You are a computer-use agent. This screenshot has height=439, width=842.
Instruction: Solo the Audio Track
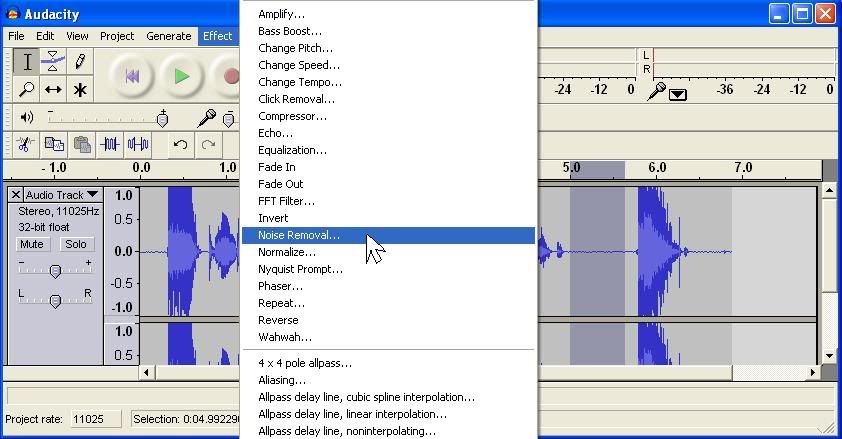(76, 244)
